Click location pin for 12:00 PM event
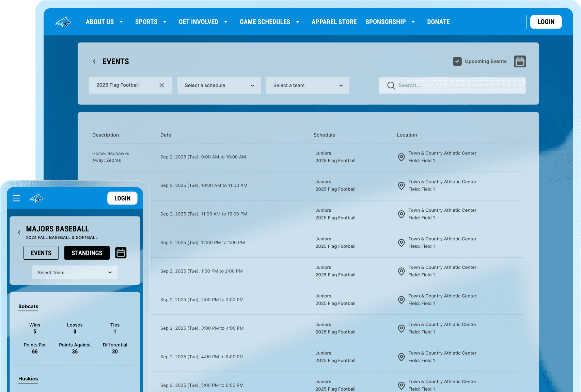Image resolution: width=581 pixels, height=392 pixels. [402, 243]
